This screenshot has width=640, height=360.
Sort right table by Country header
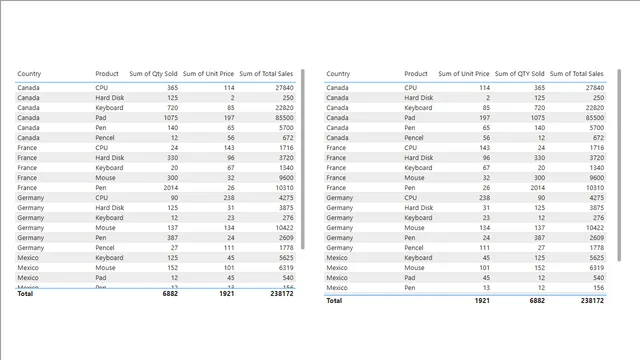point(338,74)
